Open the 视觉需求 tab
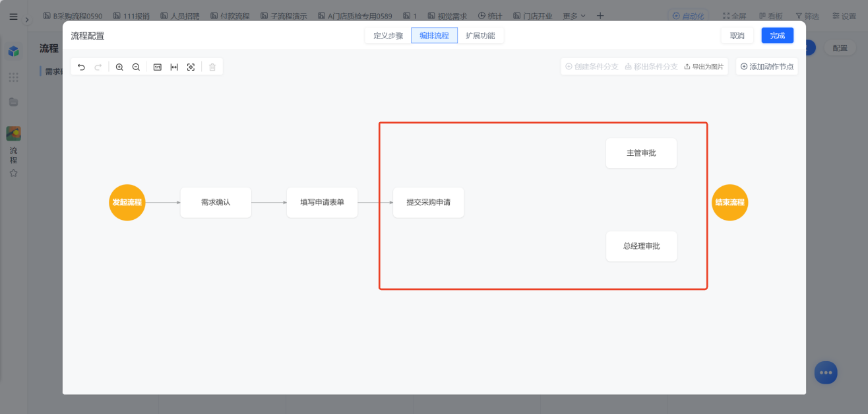Viewport: 868px width, 414px height. tap(447, 16)
